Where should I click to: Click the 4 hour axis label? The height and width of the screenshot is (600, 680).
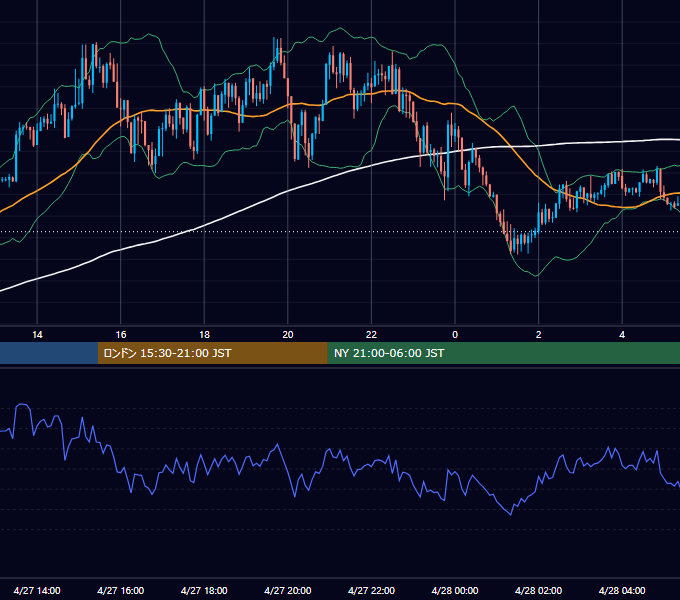(622, 335)
